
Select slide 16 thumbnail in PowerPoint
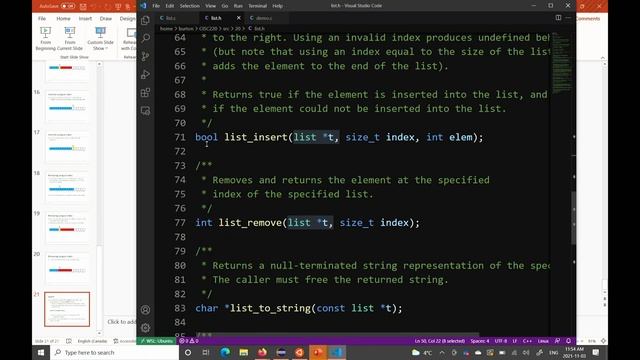[67, 106]
